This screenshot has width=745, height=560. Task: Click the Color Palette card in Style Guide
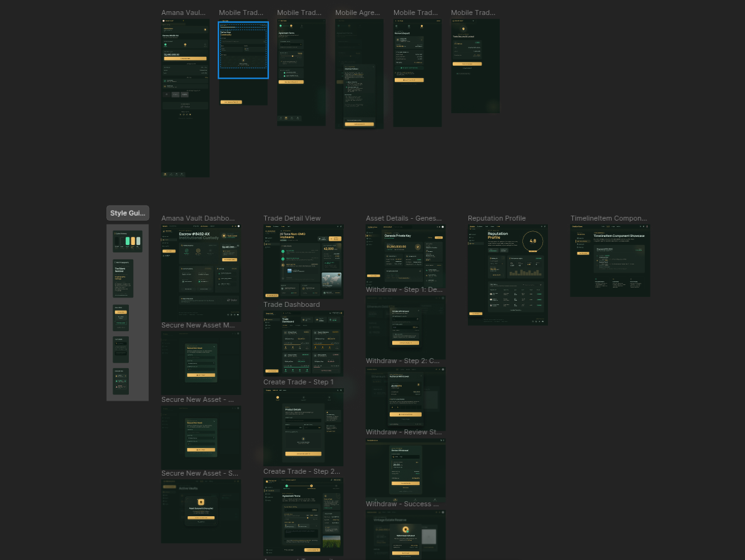point(128,241)
